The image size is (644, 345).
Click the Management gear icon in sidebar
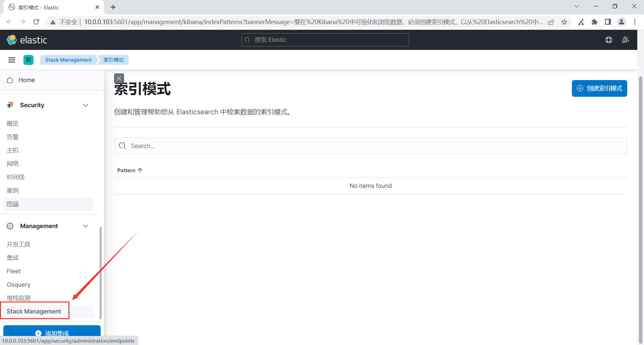pyautogui.click(x=10, y=226)
